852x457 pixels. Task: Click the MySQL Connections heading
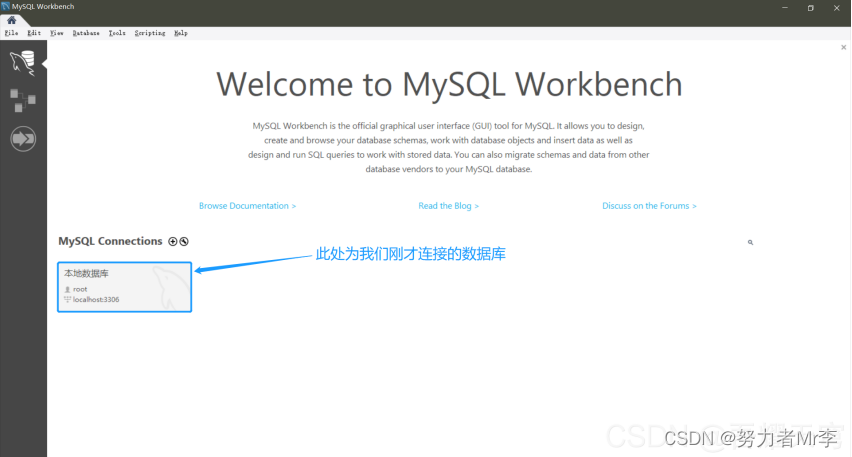110,241
